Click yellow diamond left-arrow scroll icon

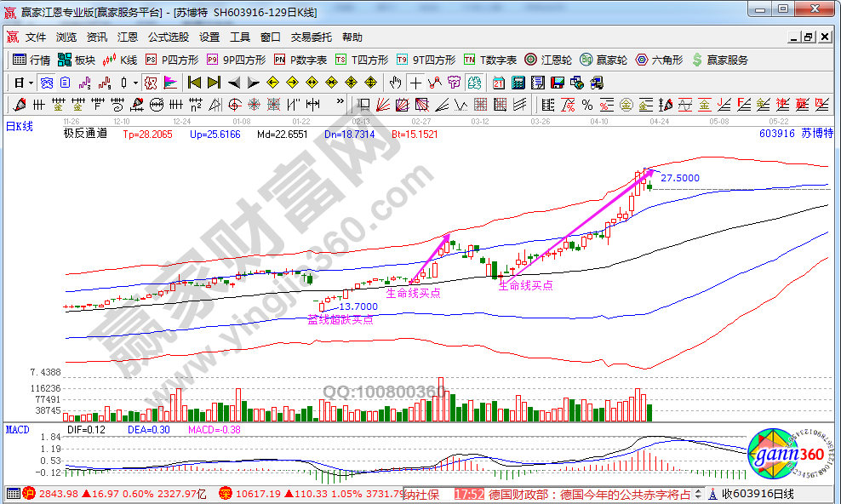point(272,83)
